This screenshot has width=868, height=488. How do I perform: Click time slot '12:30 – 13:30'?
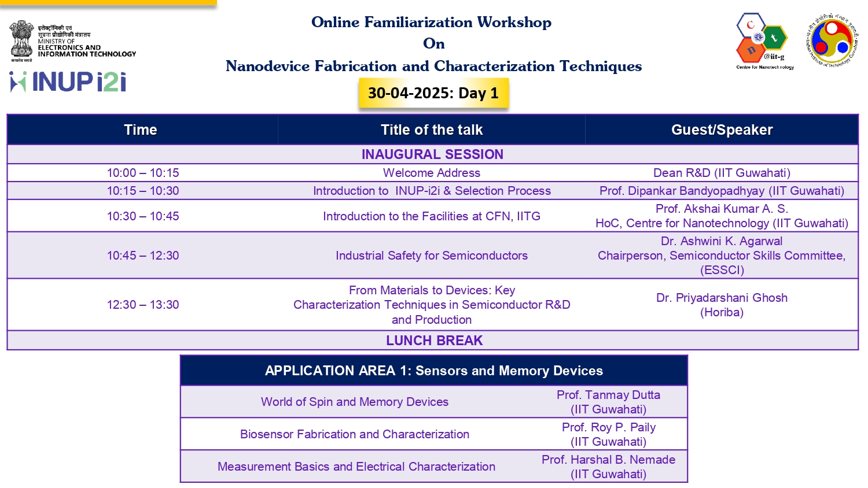143,305
